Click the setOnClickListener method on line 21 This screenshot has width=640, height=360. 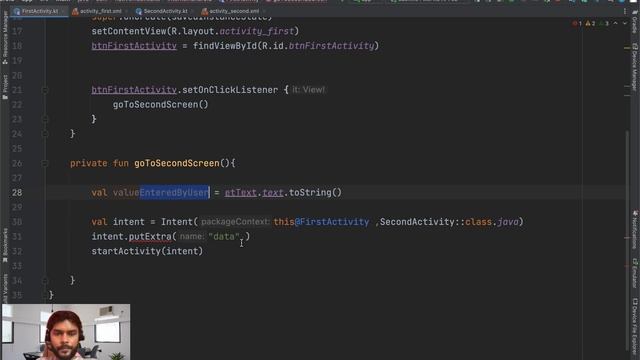pyautogui.click(x=230, y=90)
